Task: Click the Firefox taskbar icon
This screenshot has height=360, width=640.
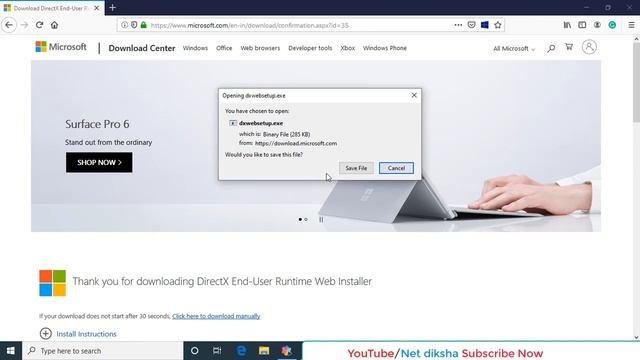Action: (x=287, y=351)
